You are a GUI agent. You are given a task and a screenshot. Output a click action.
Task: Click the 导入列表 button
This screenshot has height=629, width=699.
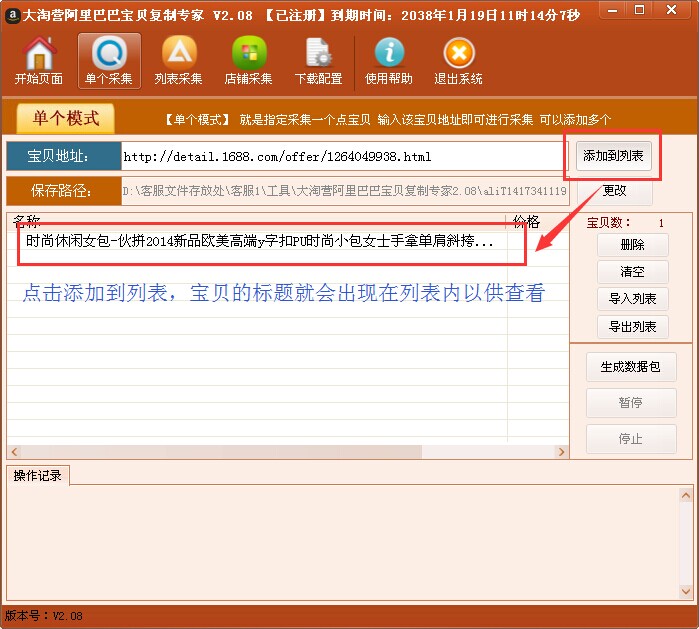pos(633,299)
